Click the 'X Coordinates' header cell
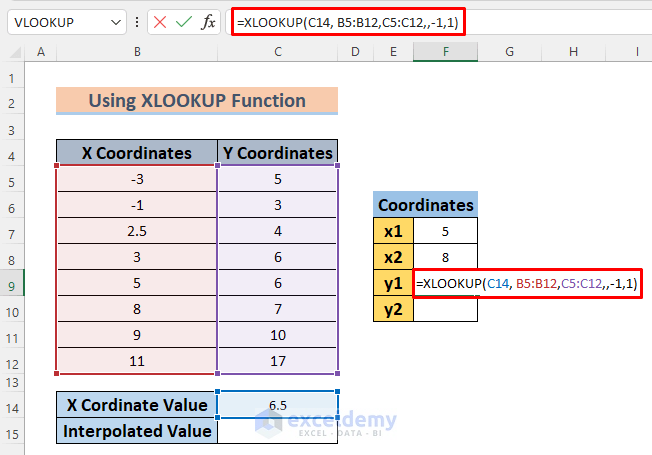The height and width of the screenshot is (455, 652). pos(137,153)
